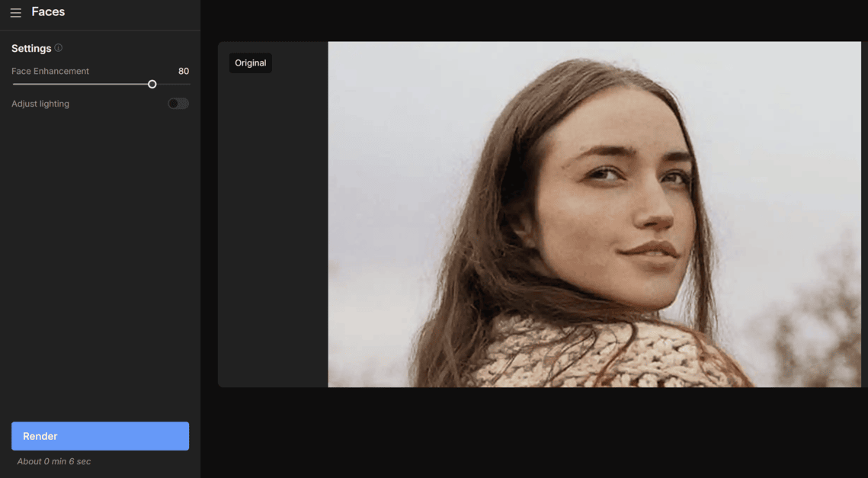Select the Face Enhancement value 80
Screen dimensions: 868x478
(184, 71)
